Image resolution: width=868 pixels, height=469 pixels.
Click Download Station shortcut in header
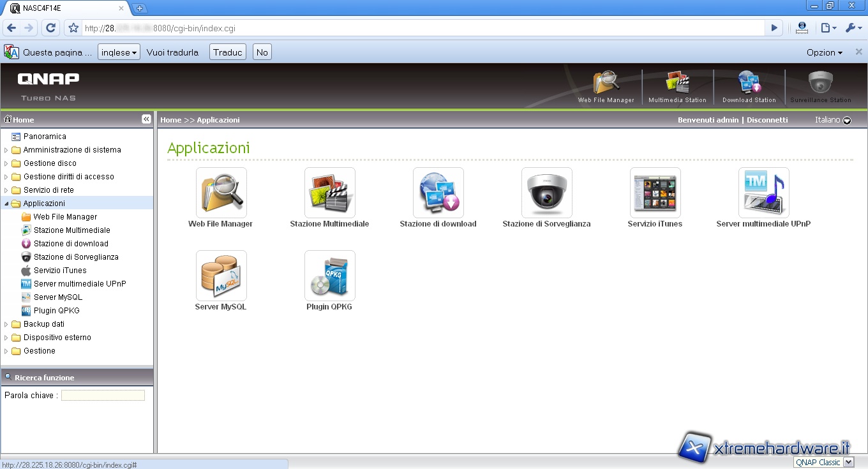(x=749, y=87)
